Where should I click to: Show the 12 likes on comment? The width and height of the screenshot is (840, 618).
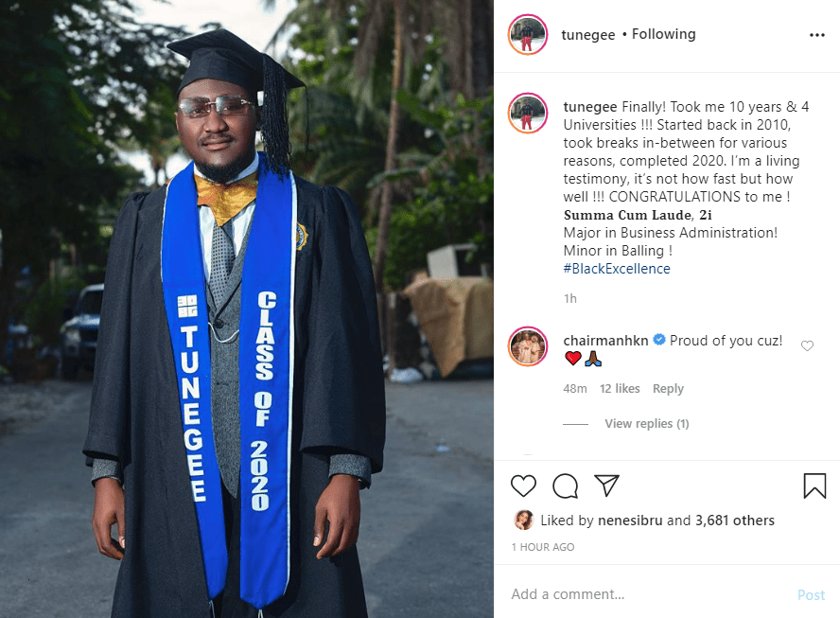pos(620,389)
